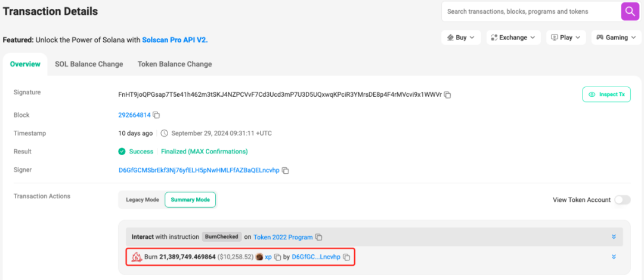Copy the xp token address
Image resolution: width=644 pixels, height=280 pixels.
(x=277, y=257)
